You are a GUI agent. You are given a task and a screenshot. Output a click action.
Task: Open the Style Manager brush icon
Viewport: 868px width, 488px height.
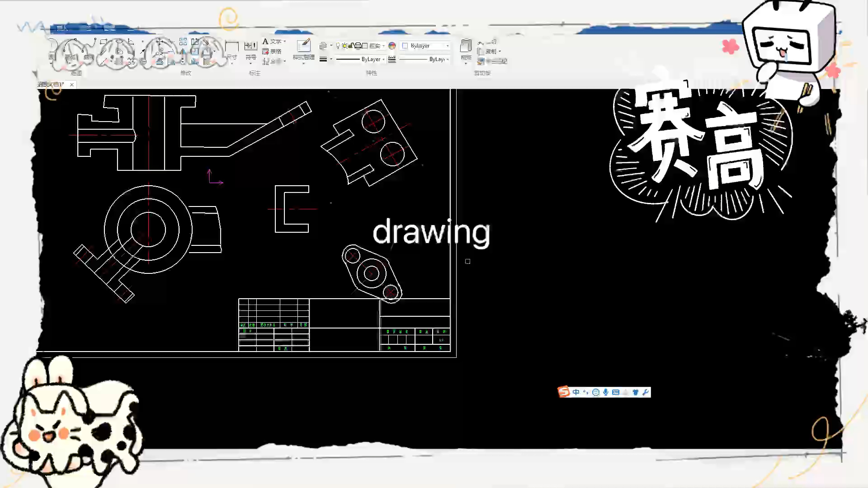[303, 45]
